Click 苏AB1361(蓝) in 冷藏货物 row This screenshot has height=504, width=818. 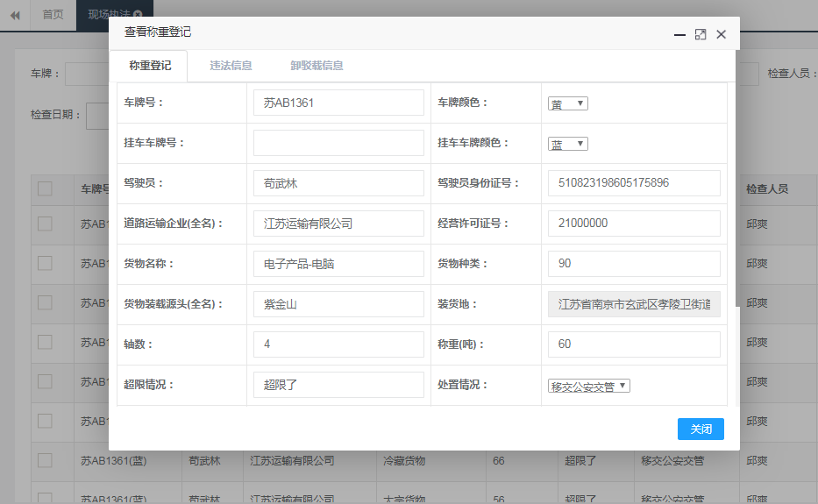coord(114,461)
